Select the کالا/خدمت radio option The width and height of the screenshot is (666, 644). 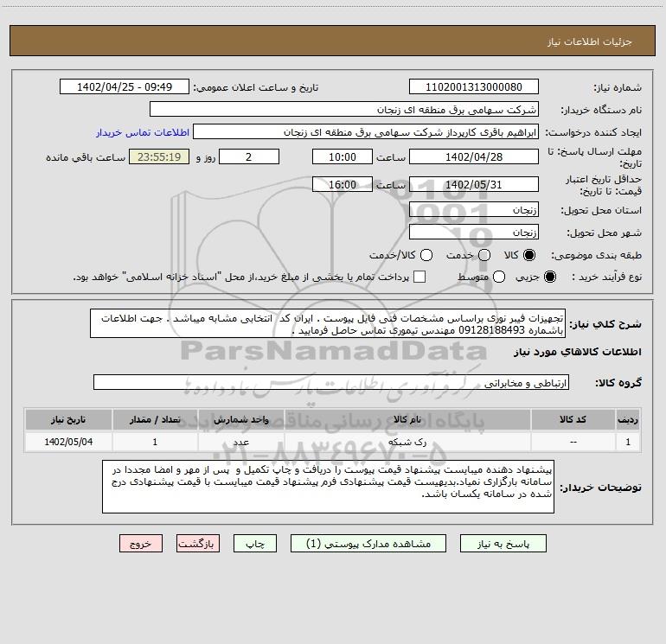(426, 255)
